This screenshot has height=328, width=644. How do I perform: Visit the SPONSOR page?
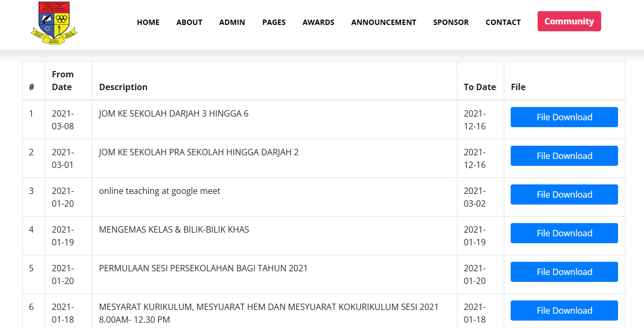[x=451, y=22]
